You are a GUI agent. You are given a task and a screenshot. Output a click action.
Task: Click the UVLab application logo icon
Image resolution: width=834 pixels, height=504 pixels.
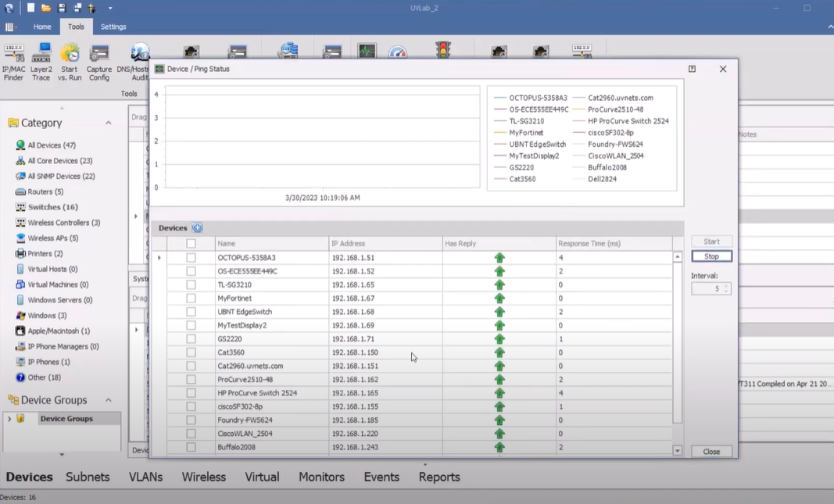(9, 8)
